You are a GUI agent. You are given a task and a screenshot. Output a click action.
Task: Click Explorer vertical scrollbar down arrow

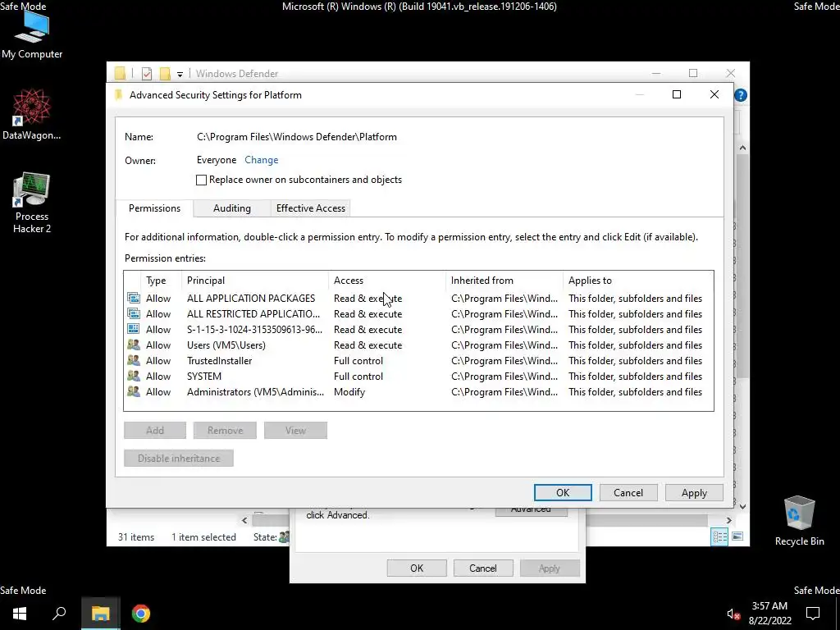point(742,506)
